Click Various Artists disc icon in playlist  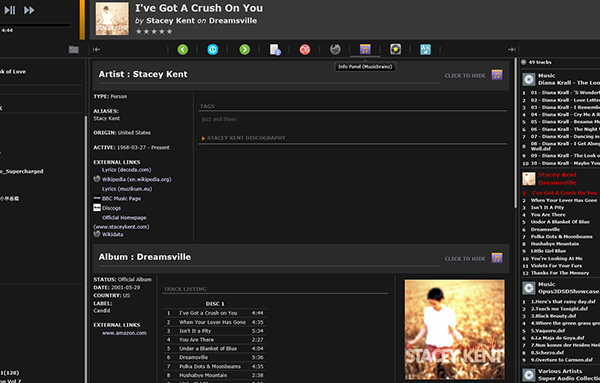(529, 375)
